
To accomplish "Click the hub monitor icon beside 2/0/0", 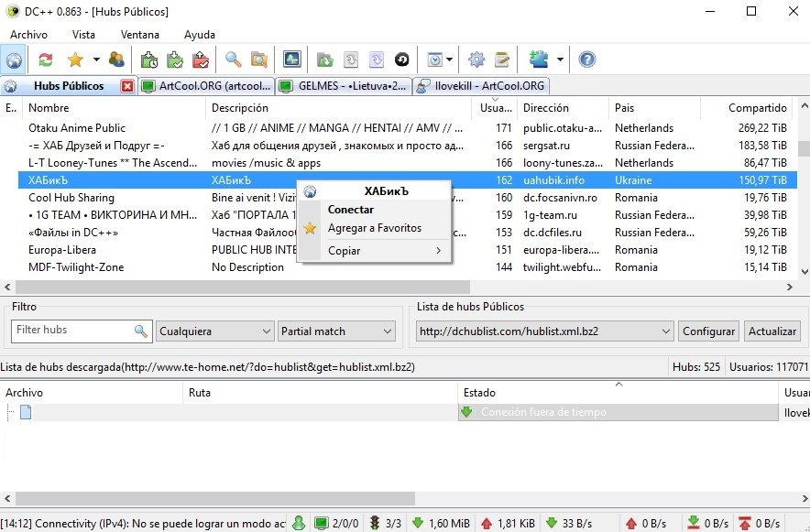I will coord(322,523).
